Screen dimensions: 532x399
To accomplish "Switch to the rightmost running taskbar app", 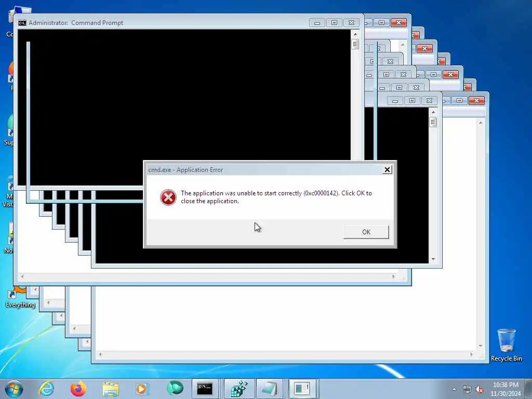I will point(302,389).
